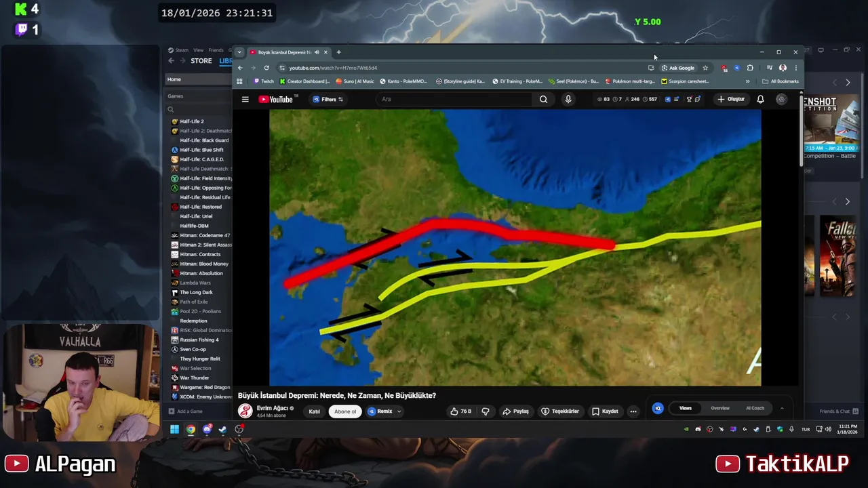Expand the Chrome tab search dropdown
The image size is (868, 488).
click(239, 52)
